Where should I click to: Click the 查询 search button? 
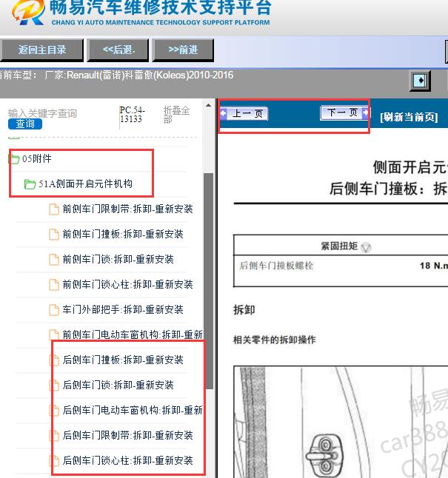pyautogui.click(x=25, y=124)
